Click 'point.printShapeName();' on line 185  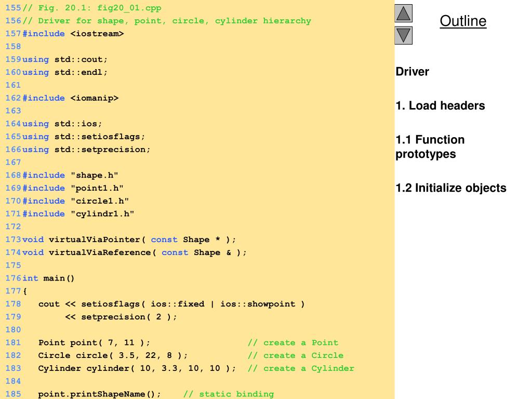click(x=99, y=394)
